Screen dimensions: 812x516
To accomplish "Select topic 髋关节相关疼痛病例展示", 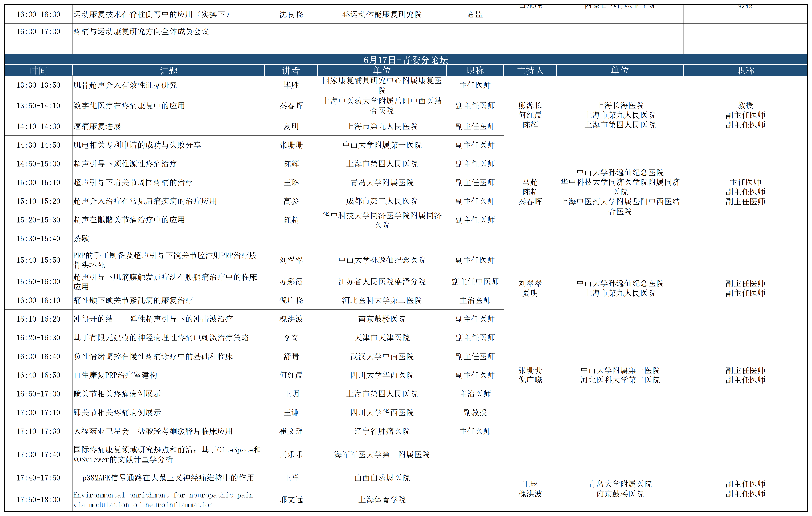I will pos(117,394).
